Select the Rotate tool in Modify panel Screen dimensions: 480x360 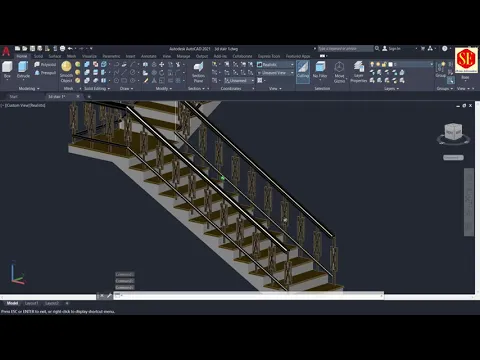click(x=162, y=72)
